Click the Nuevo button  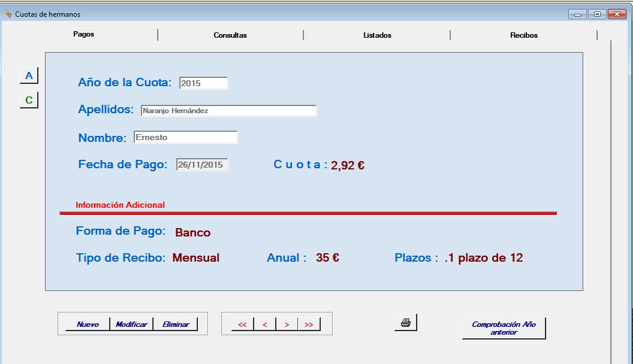click(x=88, y=324)
